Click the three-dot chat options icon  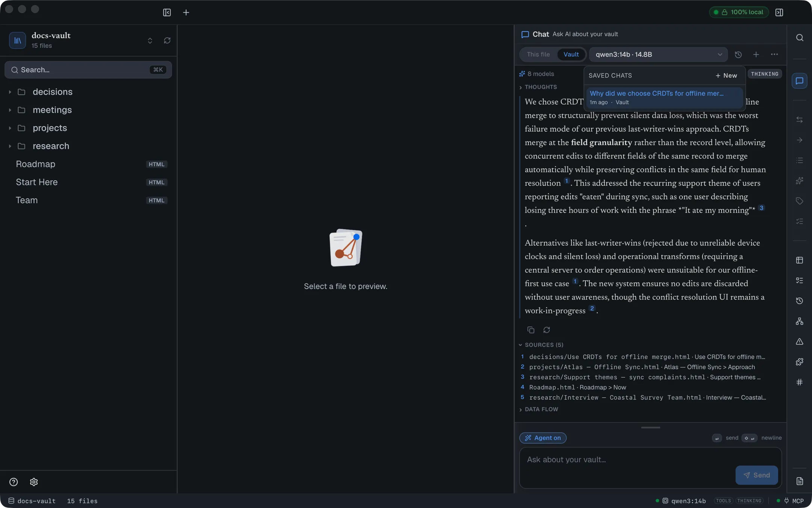point(774,55)
